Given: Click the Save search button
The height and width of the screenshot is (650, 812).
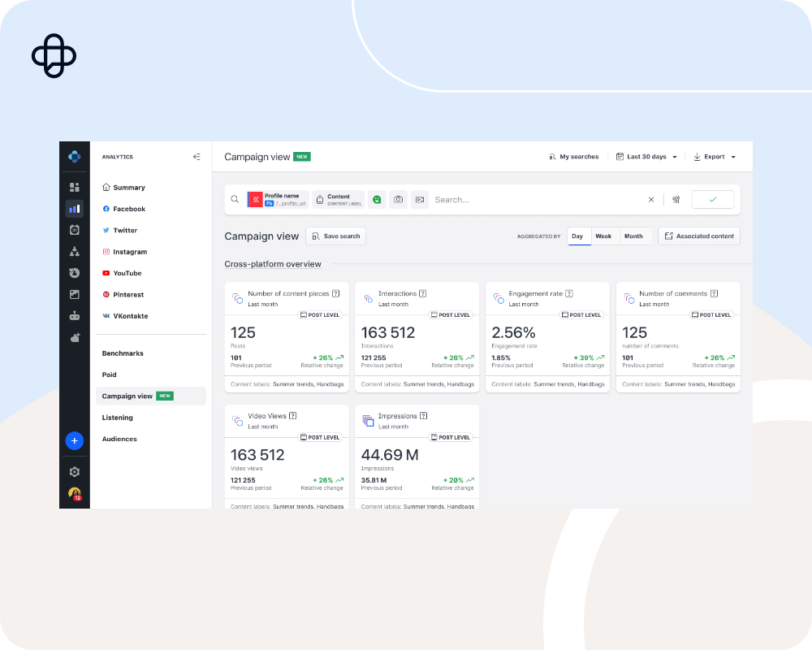Looking at the screenshot, I should click(336, 236).
